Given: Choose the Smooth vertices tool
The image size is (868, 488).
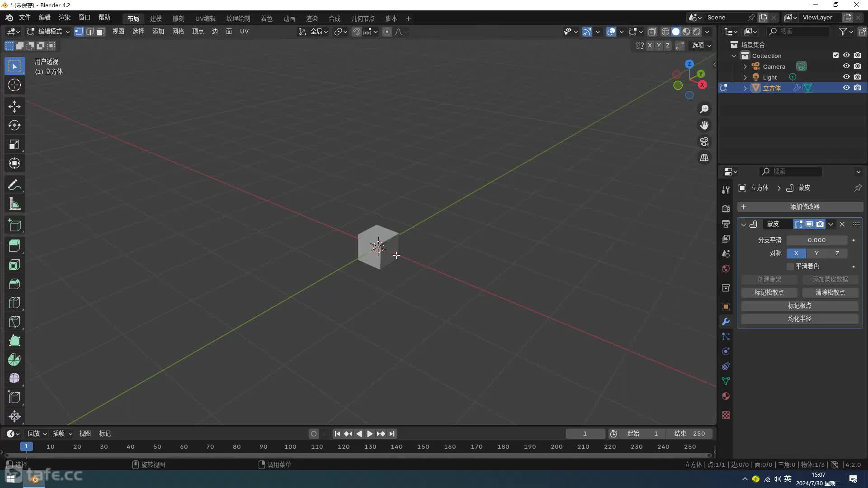Looking at the screenshot, I should point(14,379).
